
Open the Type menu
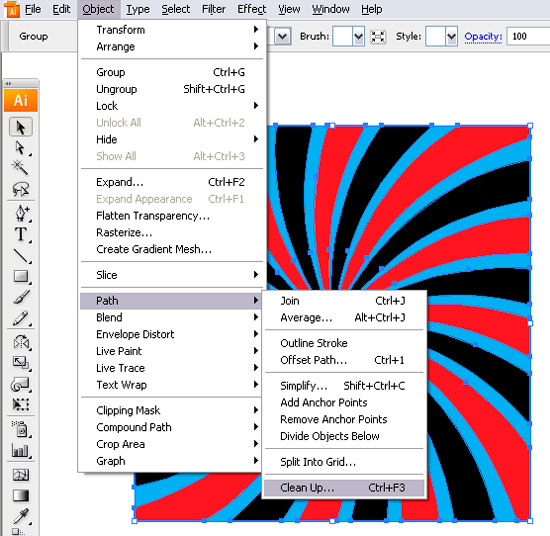coord(138,9)
